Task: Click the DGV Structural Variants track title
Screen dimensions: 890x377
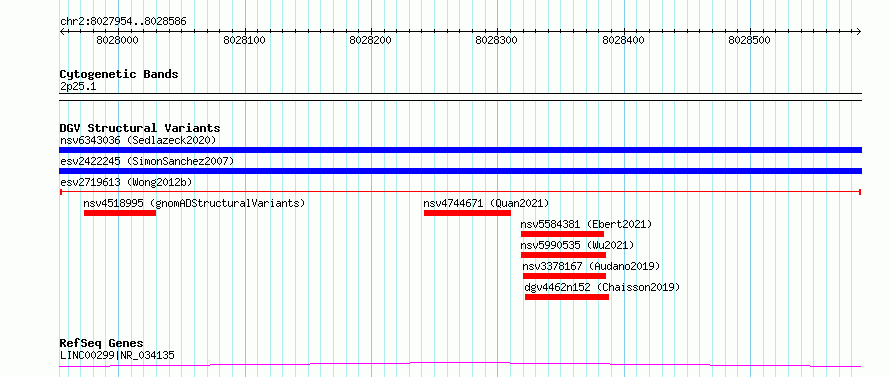Action: point(140,128)
